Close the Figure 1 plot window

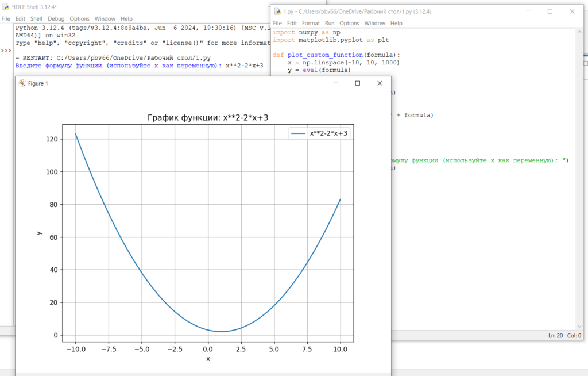(x=380, y=83)
